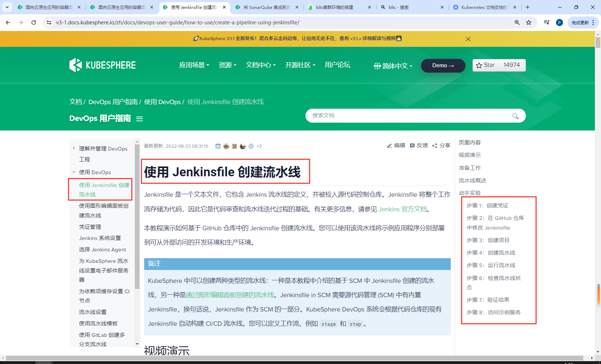Close the 使用 Jenkinsfile 创建流水线 tab
The height and width of the screenshot is (364, 601).
tap(224, 7)
